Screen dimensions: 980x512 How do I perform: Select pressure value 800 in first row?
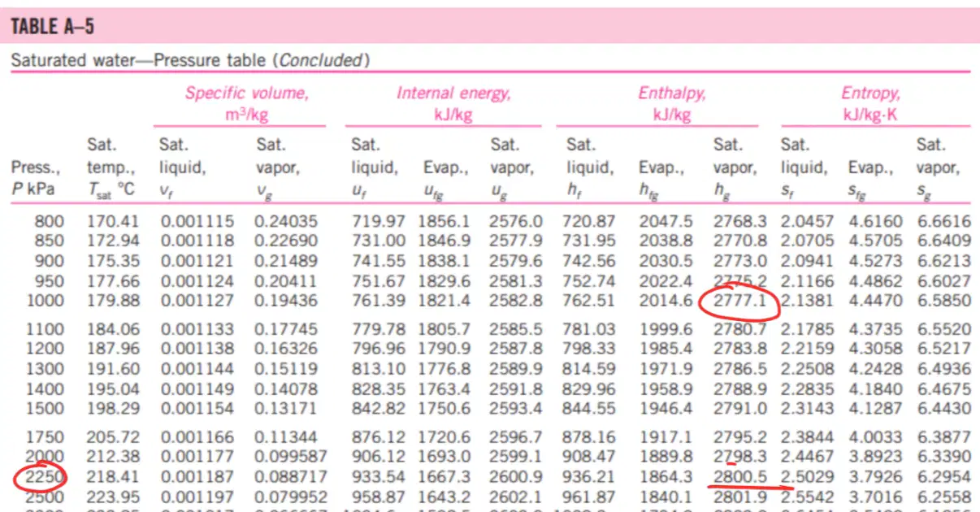[49, 221]
